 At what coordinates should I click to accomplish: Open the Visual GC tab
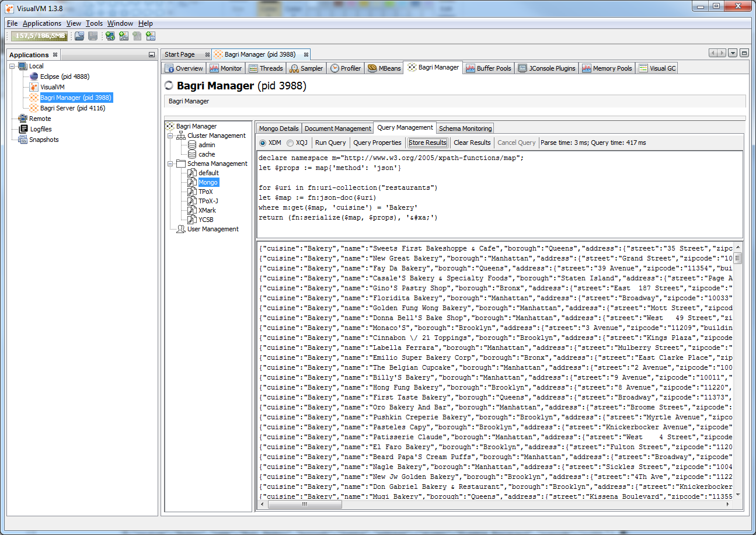tap(657, 68)
